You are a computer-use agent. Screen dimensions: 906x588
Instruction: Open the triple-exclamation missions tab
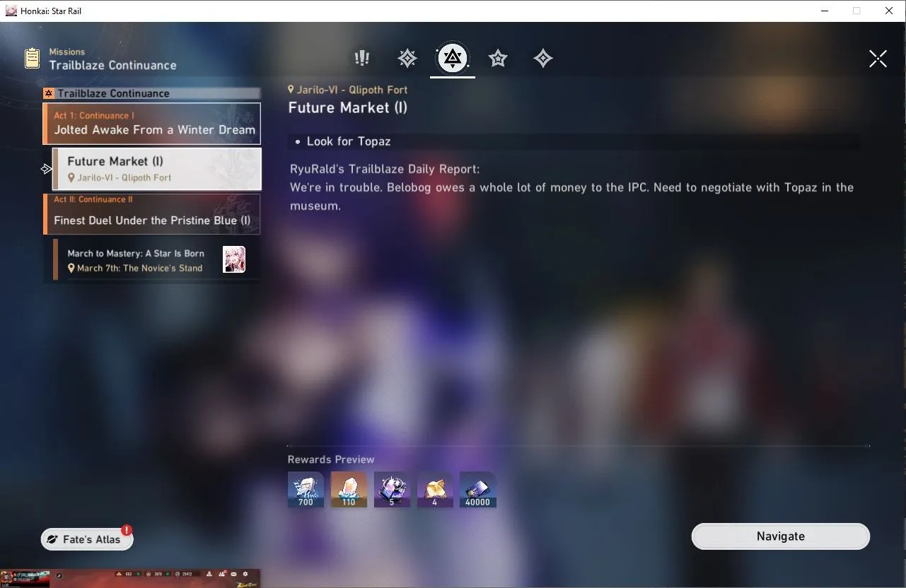362,58
